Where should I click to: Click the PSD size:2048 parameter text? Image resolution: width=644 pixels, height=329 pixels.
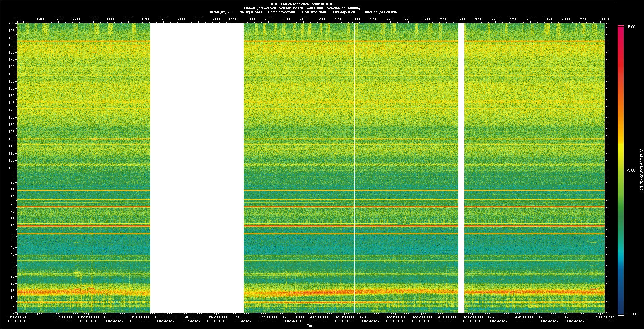pos(314,12)
